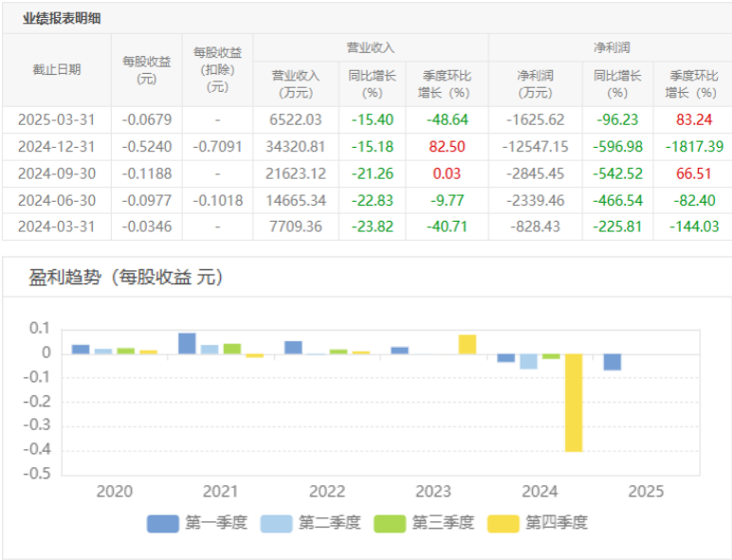
Task: Click net profit value -2845.45
Action: pos(535,174)
